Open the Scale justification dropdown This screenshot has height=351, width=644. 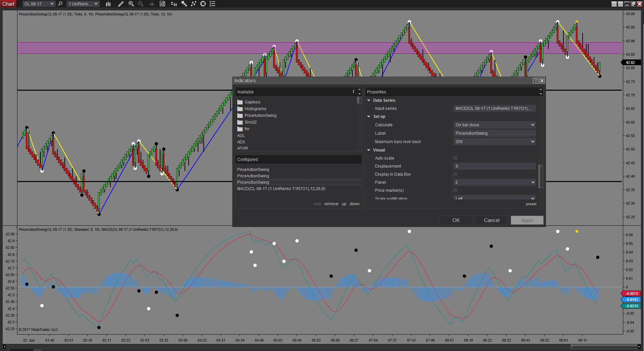click(x=494, y=198)
